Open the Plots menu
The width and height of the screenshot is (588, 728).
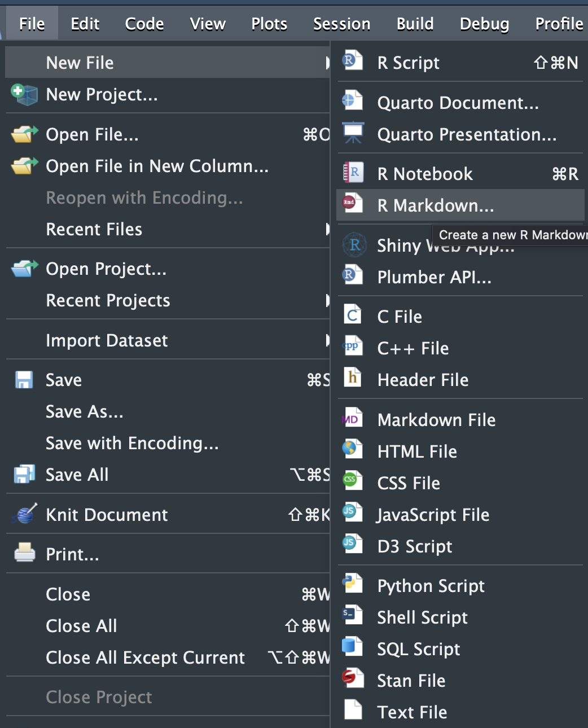[269, 24]
